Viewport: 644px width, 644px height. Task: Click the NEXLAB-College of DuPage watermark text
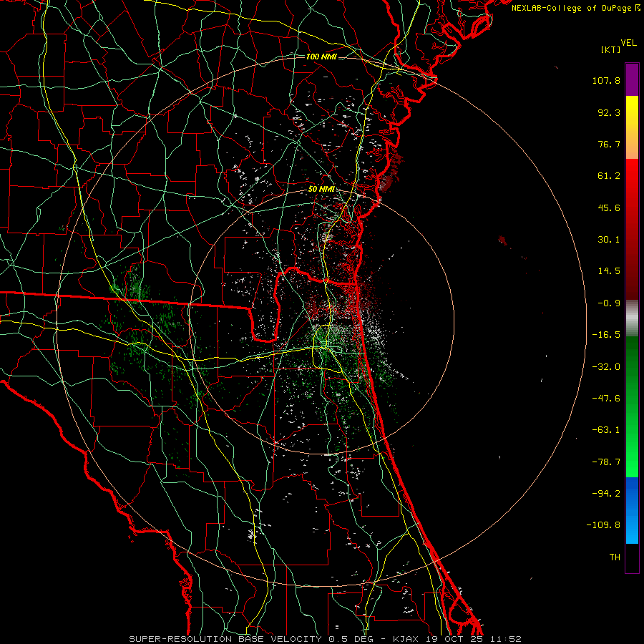click(x=575, y=8)
